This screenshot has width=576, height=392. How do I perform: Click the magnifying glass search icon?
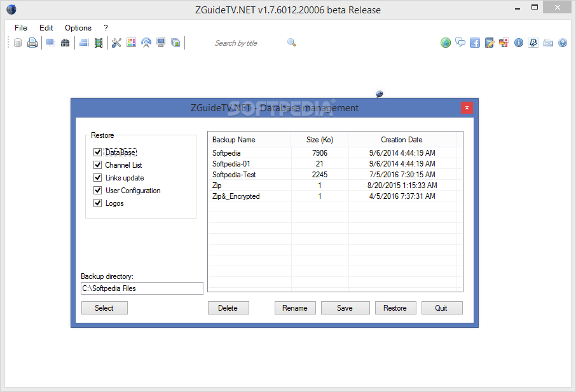pyautogui.click(x=291, y=43)
